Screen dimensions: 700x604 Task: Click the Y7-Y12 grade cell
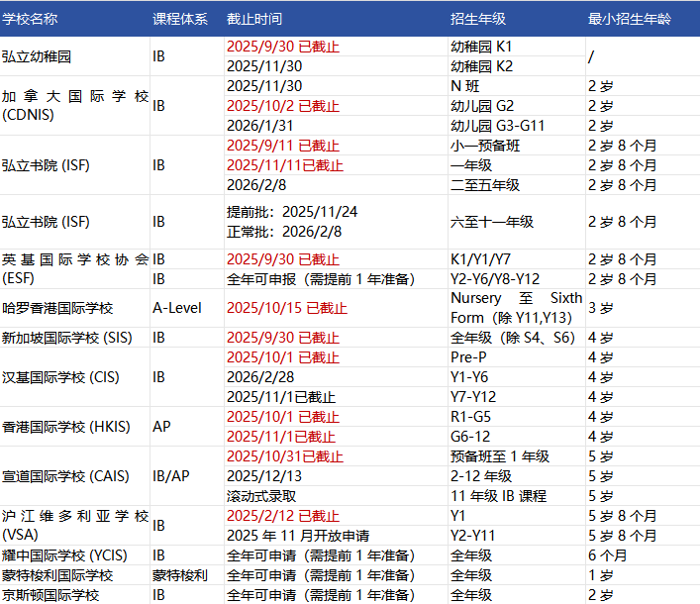tap(517, 397)
